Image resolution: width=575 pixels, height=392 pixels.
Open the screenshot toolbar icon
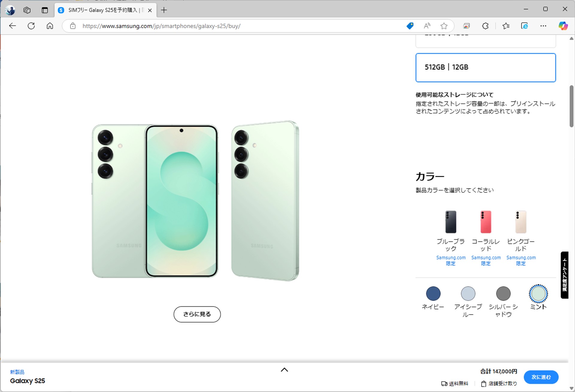tap(466, 26)
